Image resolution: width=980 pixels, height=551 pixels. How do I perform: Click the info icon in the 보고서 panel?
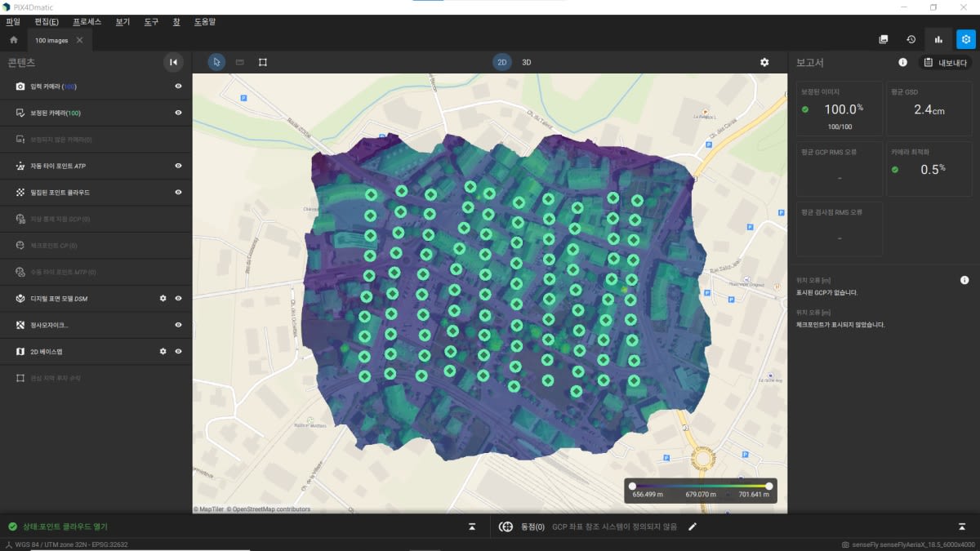[x=902, y=62]
